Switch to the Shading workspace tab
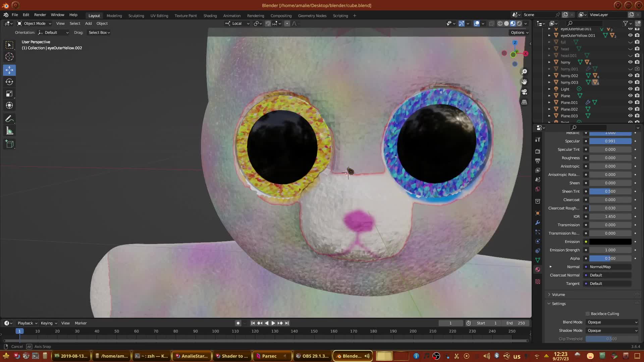 pos(210,16)
